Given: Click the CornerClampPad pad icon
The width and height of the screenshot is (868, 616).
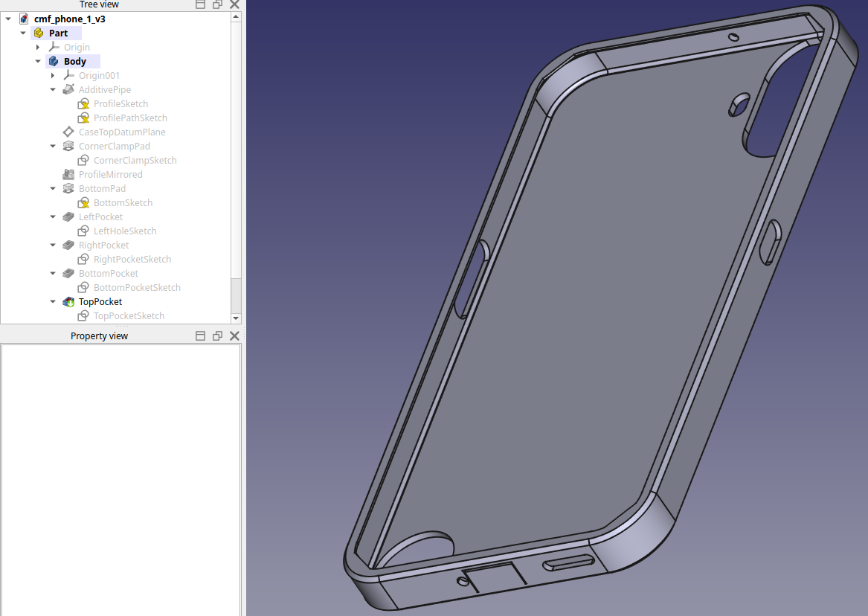Looking at the screenshot, I should 68,146.
